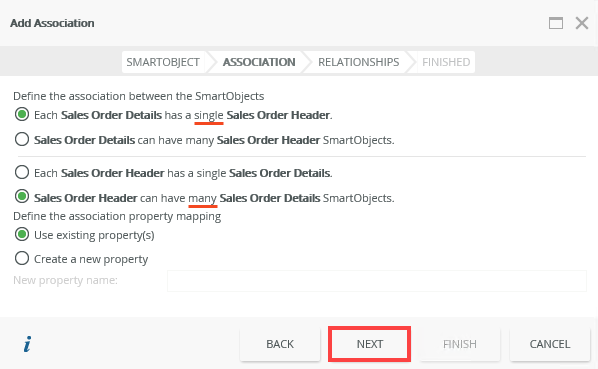This screenshot has height=369, width=598.
Task: Proceed with the NEXT button
Action: click(x=370, y=344)
